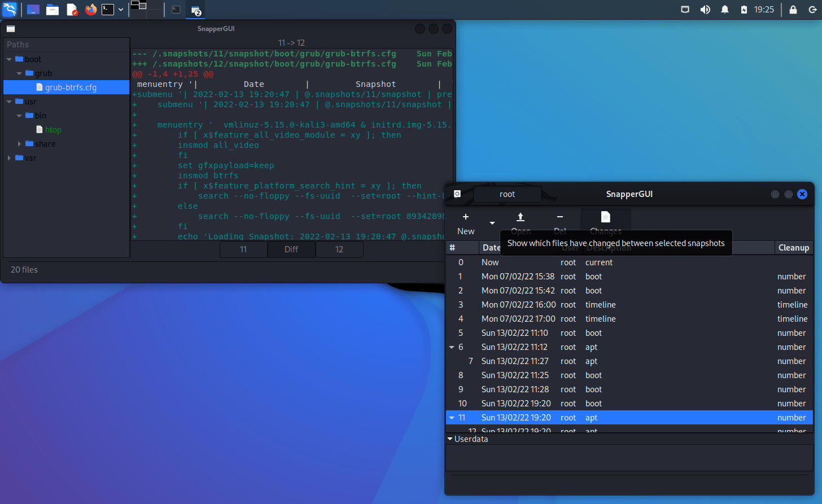Open the New snapshot dropdown arrow
The image size is (822, 504).
(492, 223)
